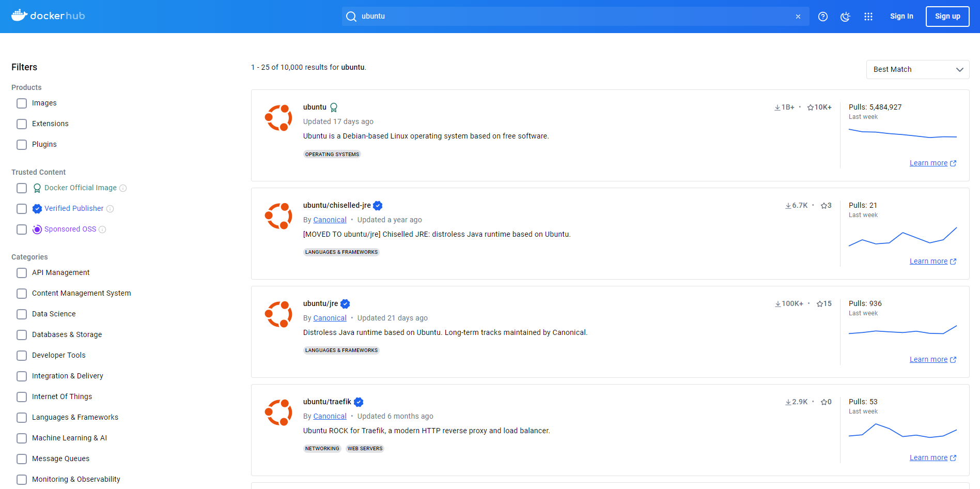Click verified badge beside ubuntu/chiselled-jre

378,206
